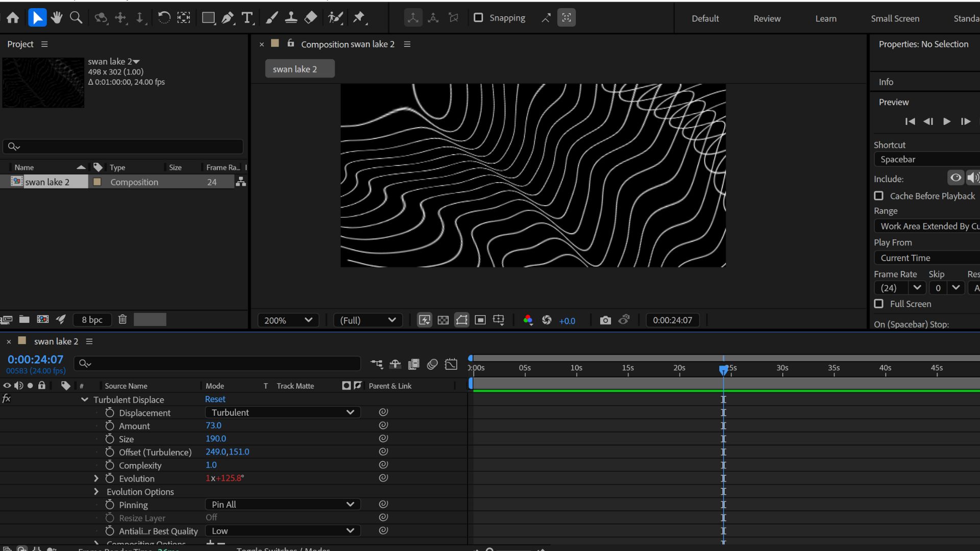980x551 pixels.
Task: Collapse the Turbulent Displace effect
Action: (x=84, y=399)
